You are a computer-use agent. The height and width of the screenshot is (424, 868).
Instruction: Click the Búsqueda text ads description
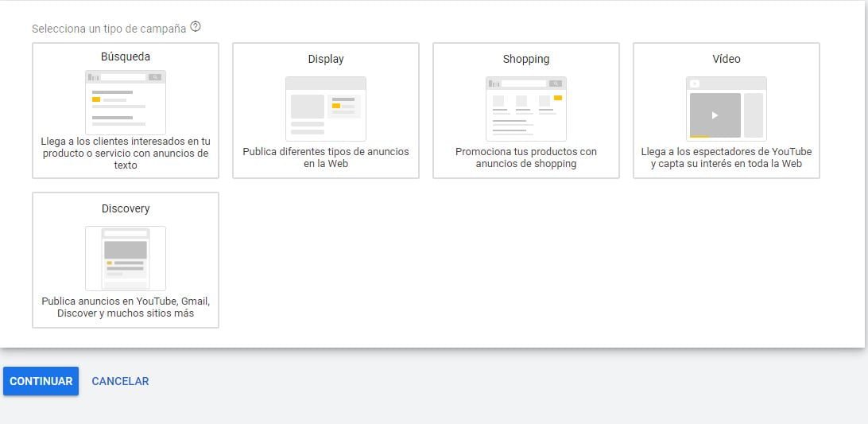point(126,153)
